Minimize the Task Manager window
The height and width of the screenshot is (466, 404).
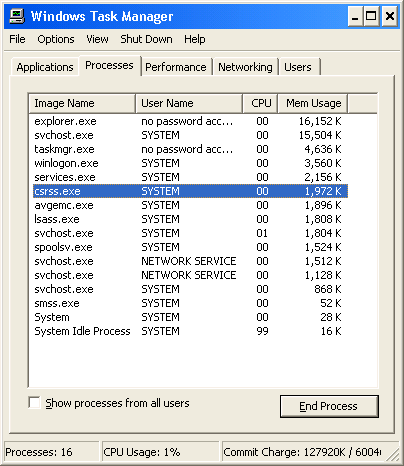pyautogui.click(x=355, y=16)
